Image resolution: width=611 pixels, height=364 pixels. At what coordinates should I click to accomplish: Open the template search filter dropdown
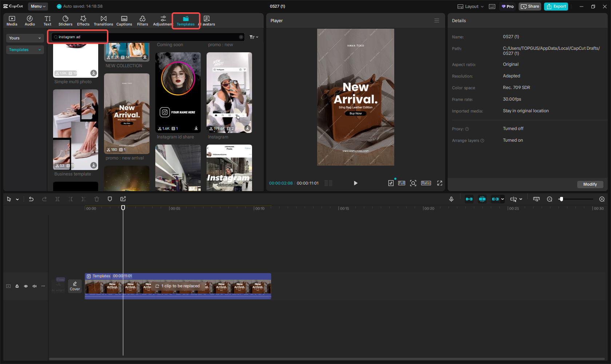click(253, 37)
